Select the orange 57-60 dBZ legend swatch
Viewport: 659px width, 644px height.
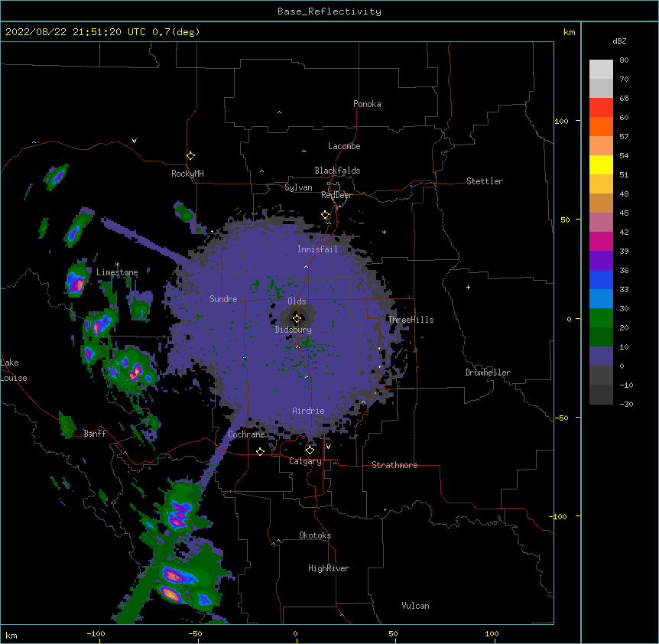point(601,126)
